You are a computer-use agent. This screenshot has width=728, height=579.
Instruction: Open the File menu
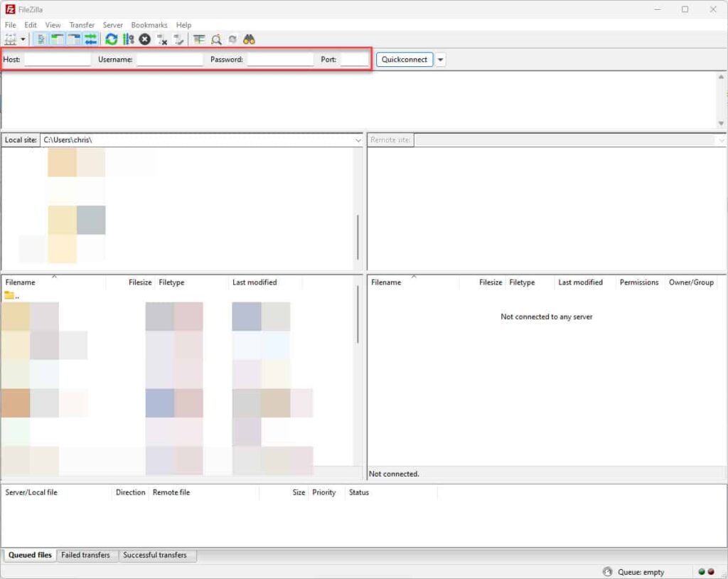[x=10, y=25]
